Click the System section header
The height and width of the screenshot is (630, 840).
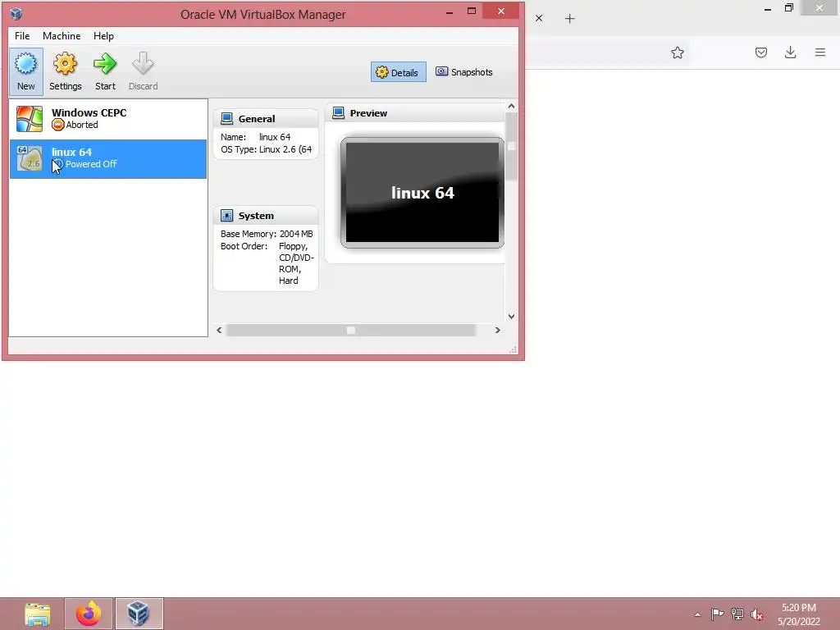266,216
